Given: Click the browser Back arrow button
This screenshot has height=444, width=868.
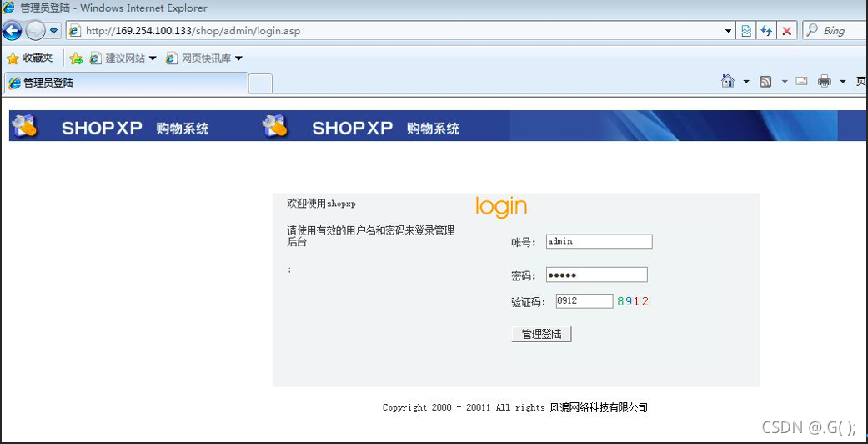Looking at the screenshot, I should [x=13, y=31].
